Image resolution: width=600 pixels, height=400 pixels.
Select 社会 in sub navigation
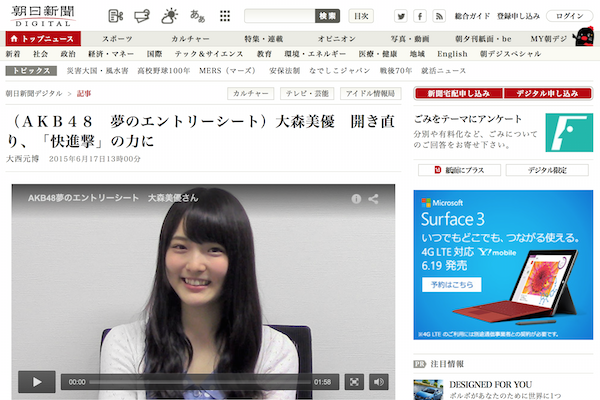[x=41, y=54]
